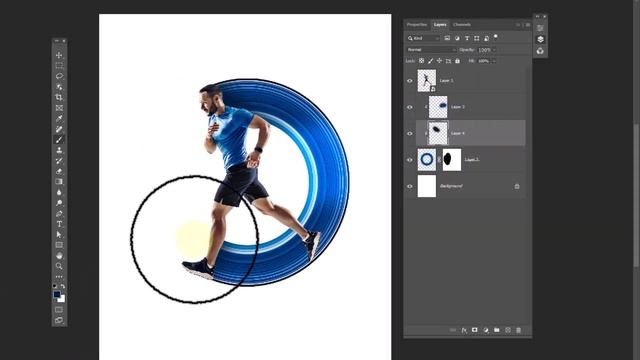Image resolution: width=640 pixels, height=360 pixels.
Task: Delete the selected layer
Action: (x=518, y=330)
